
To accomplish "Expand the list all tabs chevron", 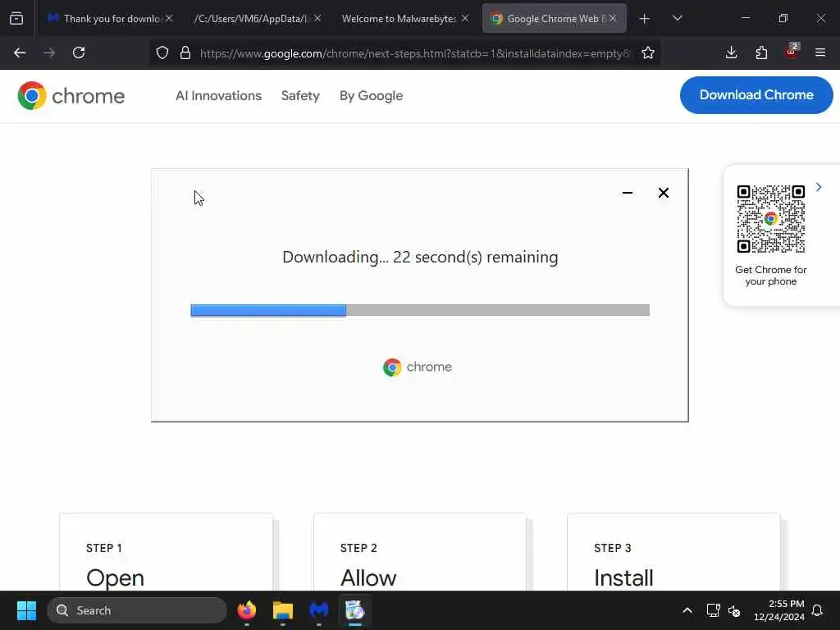I will (x=677, y=19).
